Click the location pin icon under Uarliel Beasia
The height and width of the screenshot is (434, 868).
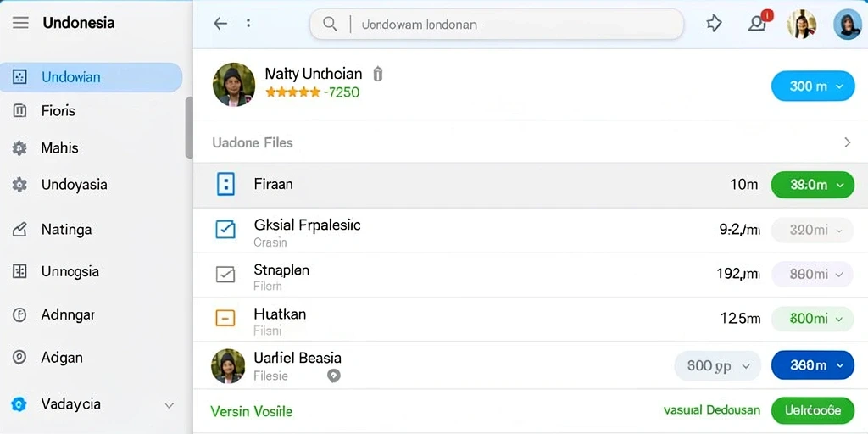click(333, 376)
